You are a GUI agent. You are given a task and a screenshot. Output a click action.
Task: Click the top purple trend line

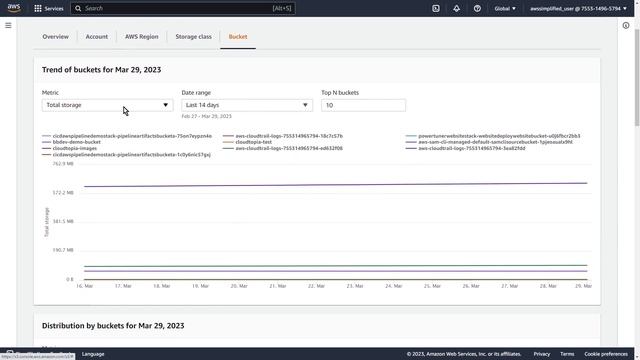(336, 185)
